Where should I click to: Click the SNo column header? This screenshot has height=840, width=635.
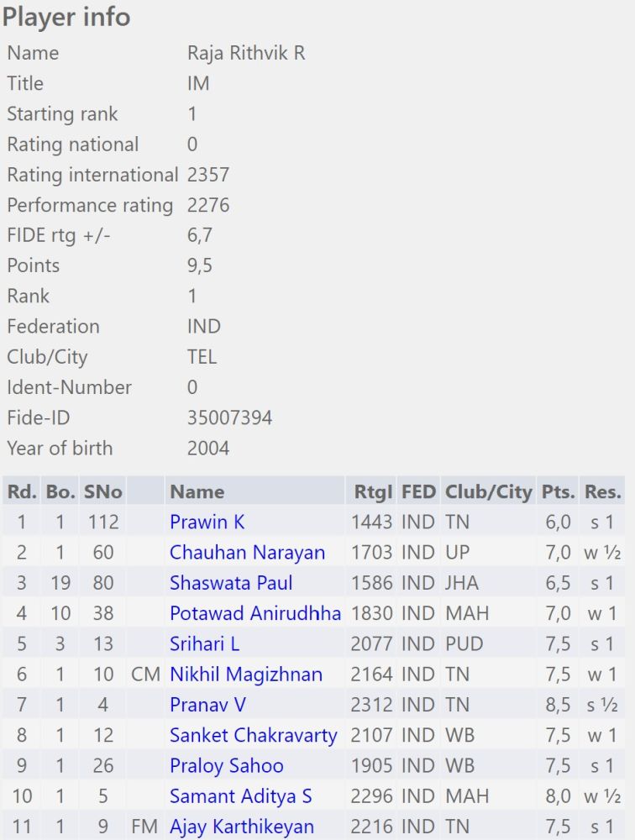click(102, 492)
